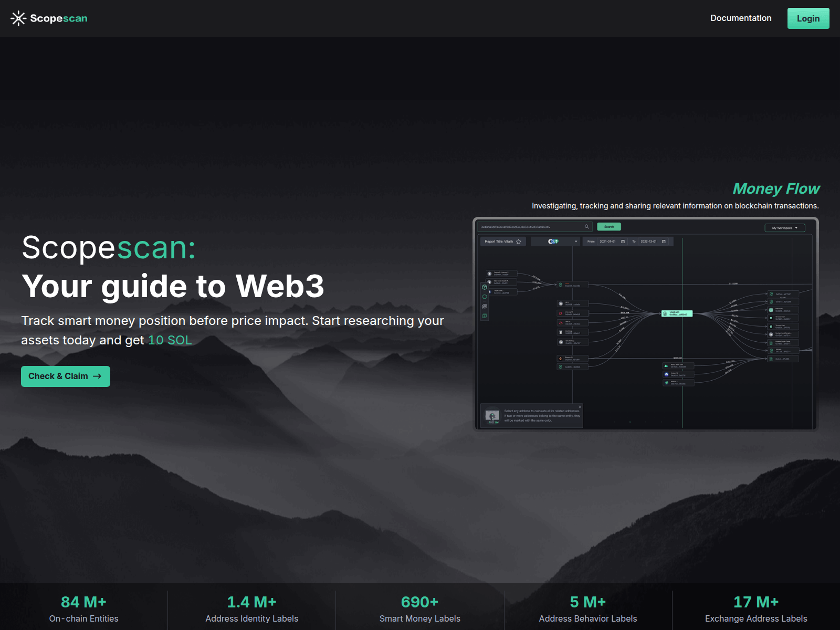Dismiss the address-selection tip popup

pos(580,407)
